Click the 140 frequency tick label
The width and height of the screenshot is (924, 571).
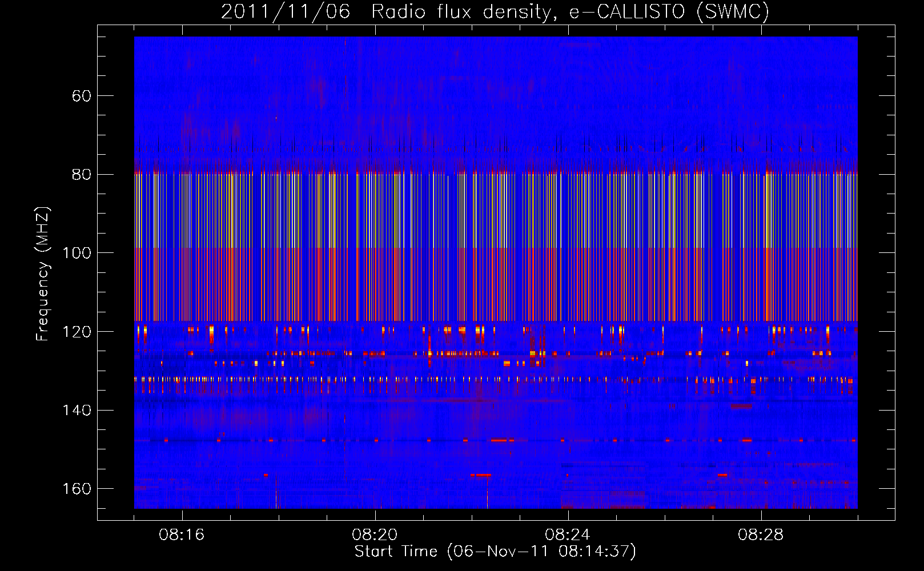click(77, 411)
